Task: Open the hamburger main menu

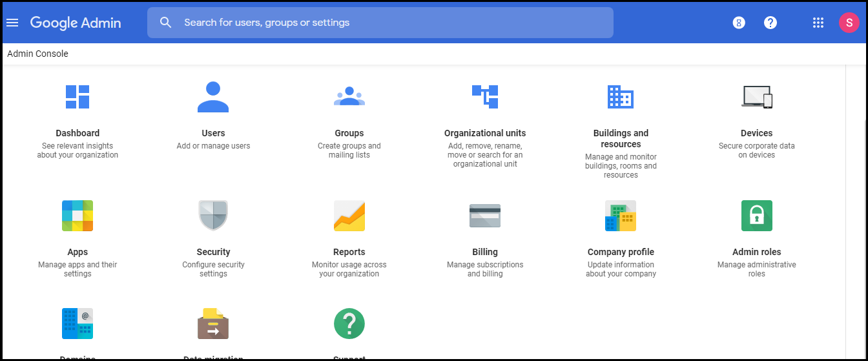Action: (x=12, y=23)
